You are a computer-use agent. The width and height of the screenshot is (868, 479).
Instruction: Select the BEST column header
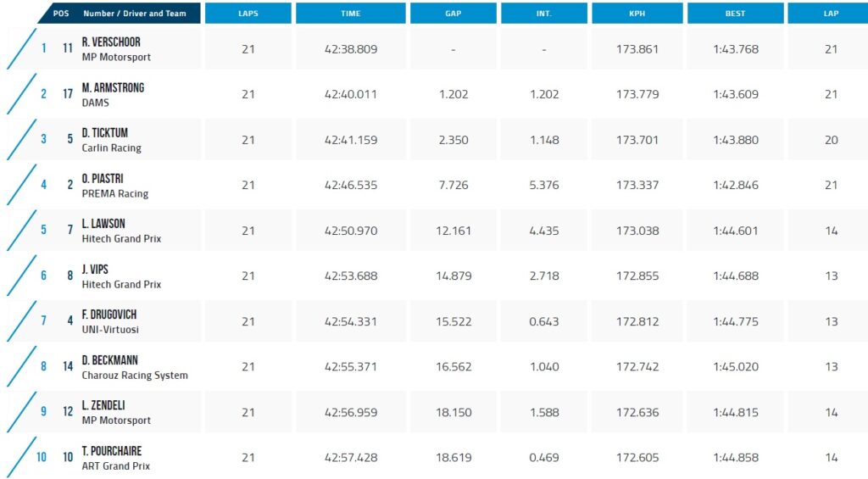(x=735, y=14)
